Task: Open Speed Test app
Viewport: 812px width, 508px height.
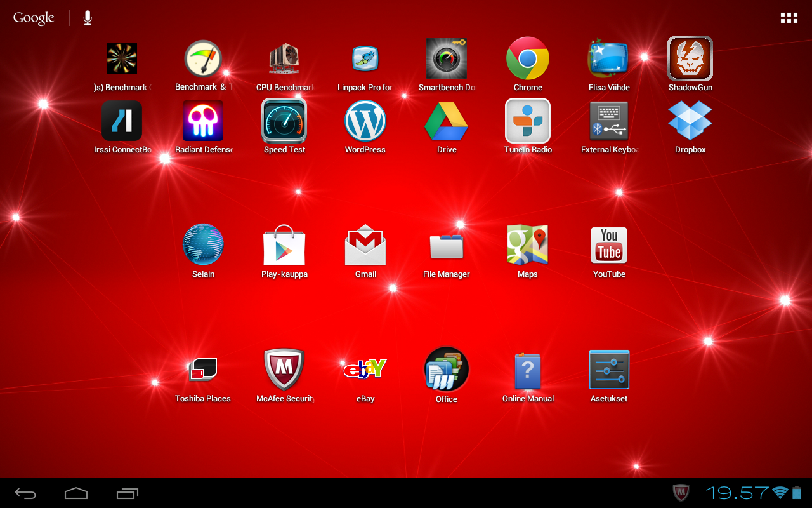Action: [x=284, y=121]
